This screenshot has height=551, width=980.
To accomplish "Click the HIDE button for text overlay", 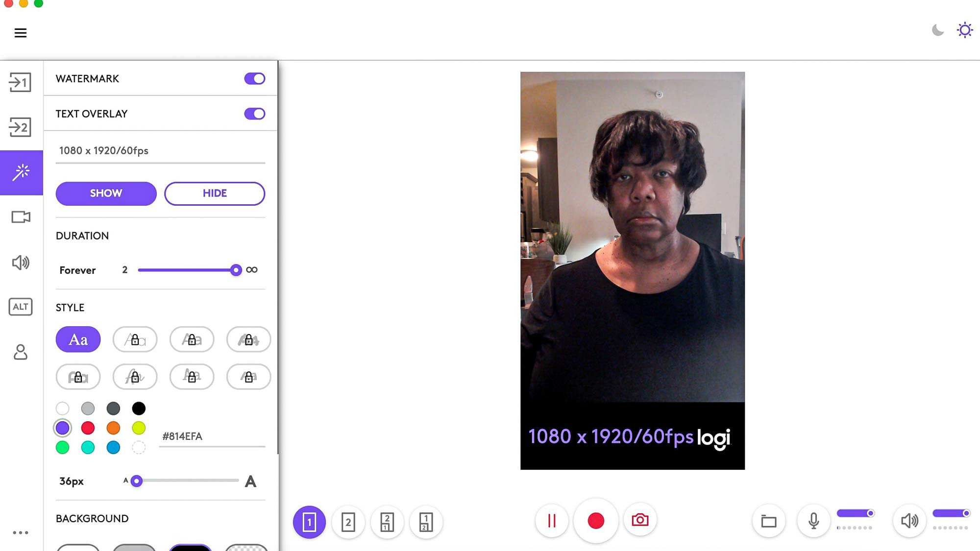I will (215, 194).
